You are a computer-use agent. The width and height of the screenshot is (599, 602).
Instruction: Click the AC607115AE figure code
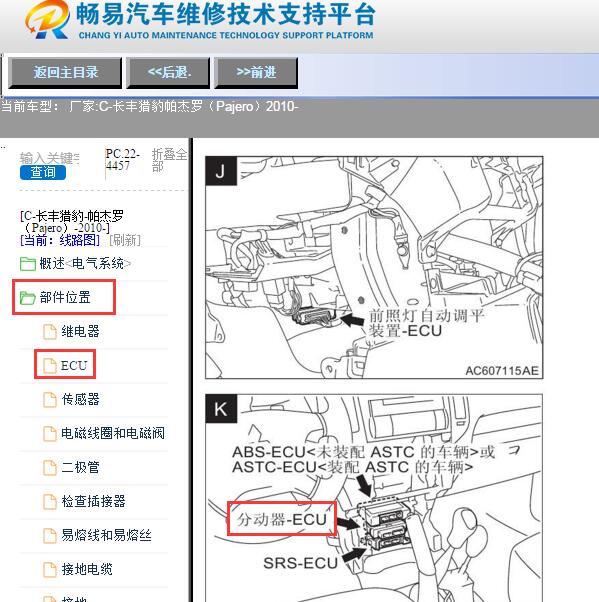(502, 371)
